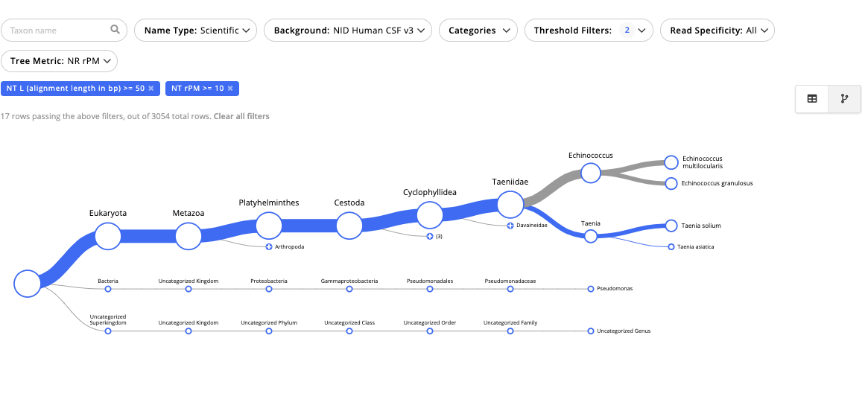Remove the NT L alignment length filter
The height and width of the screenshot is (405, 868).
pyautogui.click(x=151, y=89)
